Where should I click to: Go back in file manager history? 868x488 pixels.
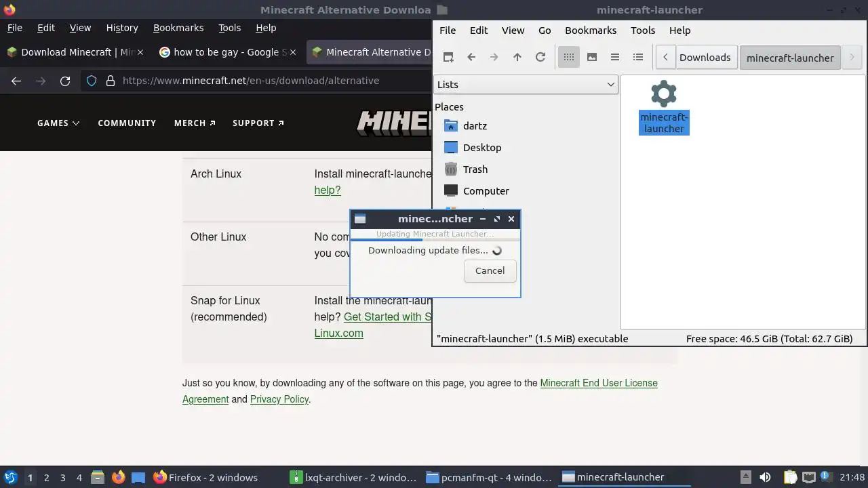click(x=471, y=57)
